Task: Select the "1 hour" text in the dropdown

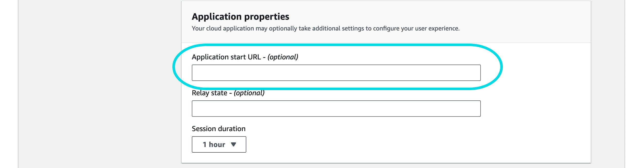Action: tap(214, 144)
